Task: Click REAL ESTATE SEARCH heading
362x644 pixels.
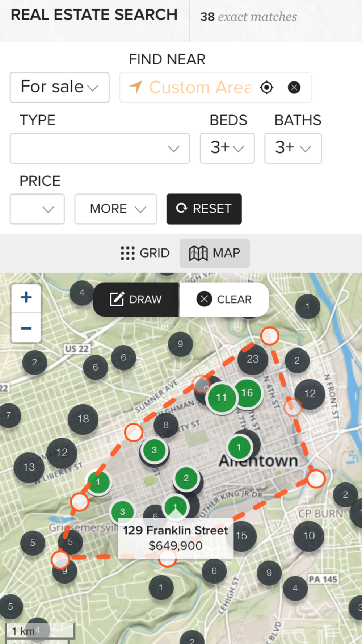Action: pos(94,15)
